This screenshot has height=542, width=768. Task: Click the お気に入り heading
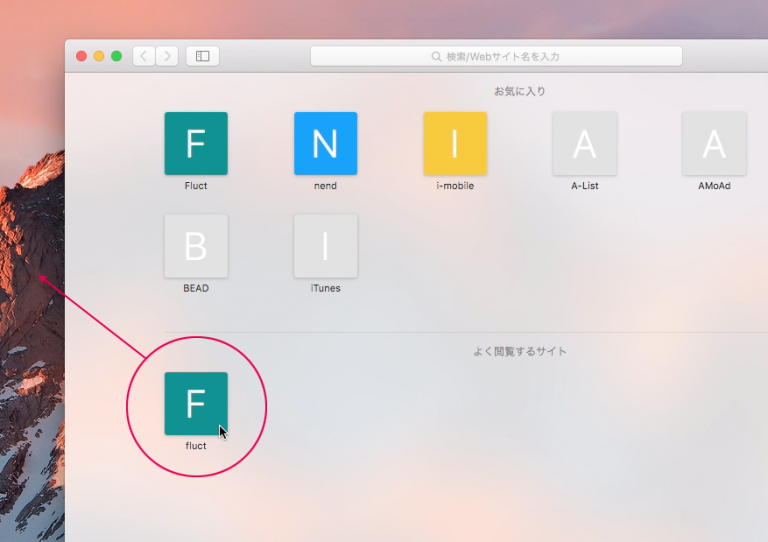click(x=520, y=91)
